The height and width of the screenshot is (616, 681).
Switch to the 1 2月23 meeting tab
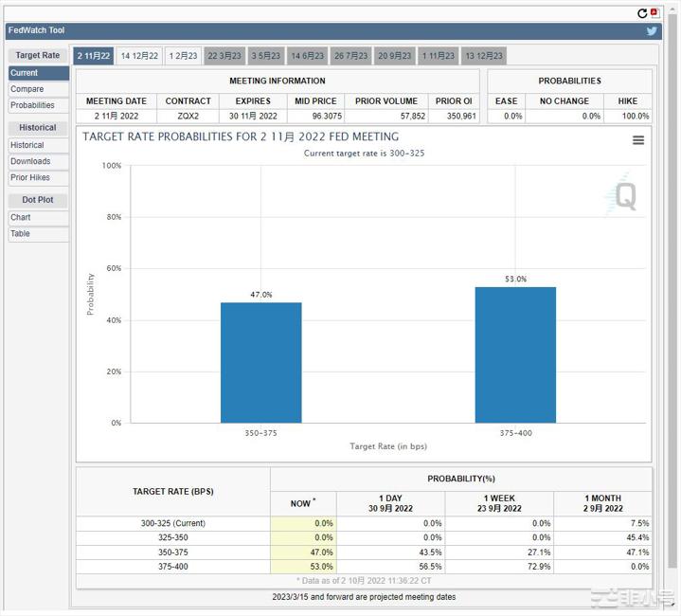(x=184, y=56)
